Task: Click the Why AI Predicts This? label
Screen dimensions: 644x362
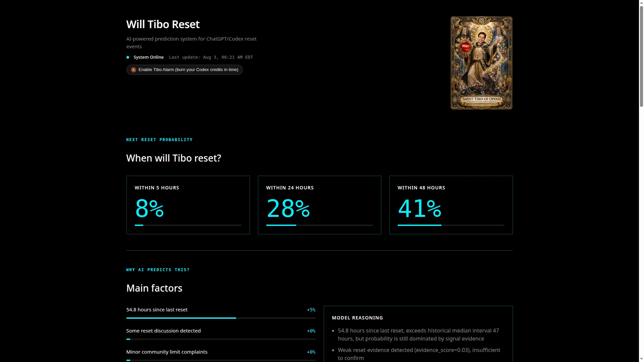Action: pos(158,270)
